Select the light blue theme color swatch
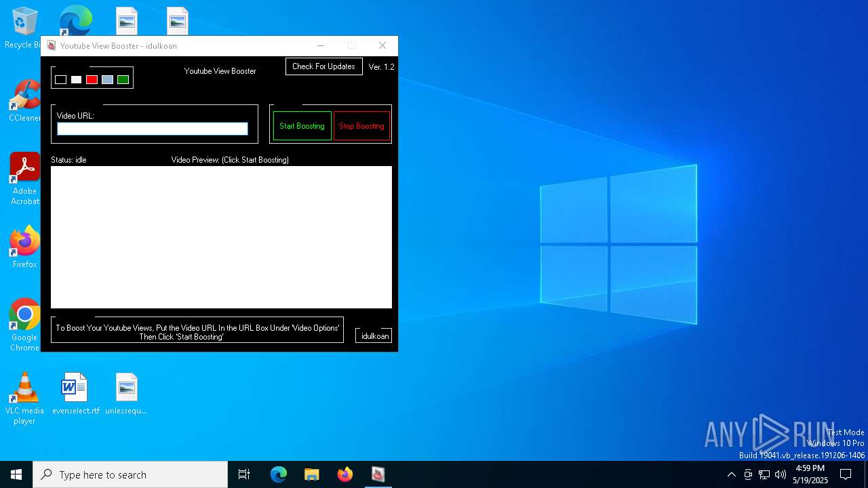Viewport: 868px width, 488px height. pos(107,80)
